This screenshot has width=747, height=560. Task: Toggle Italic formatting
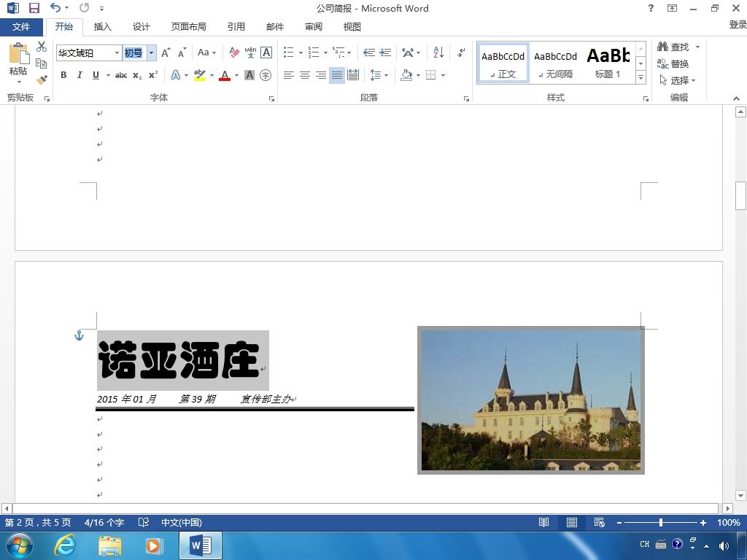coord(80,75)
